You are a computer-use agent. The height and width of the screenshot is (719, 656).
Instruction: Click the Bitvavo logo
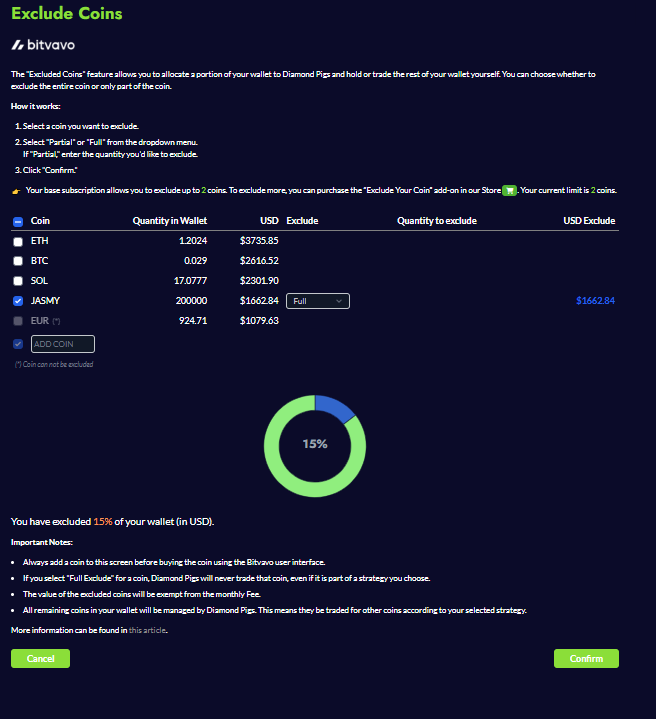[x=42, y=46]
